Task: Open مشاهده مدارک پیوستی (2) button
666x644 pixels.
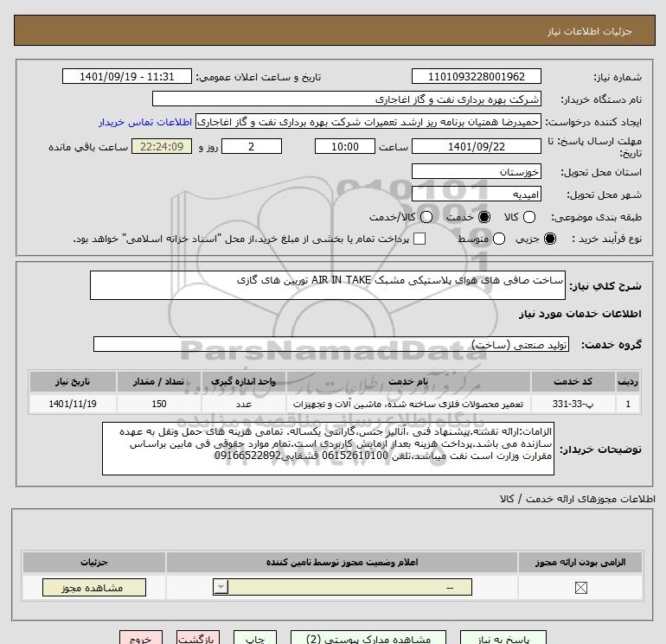Action: coord(368,638)
